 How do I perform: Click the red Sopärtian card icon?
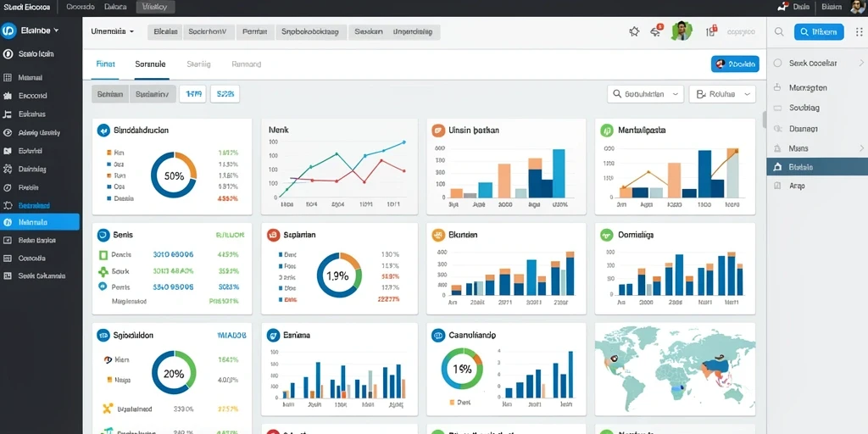(x=272, y=235)
